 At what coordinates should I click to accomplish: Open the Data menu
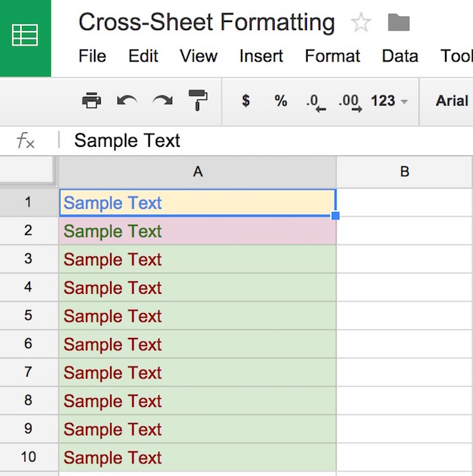pos(400,56)
